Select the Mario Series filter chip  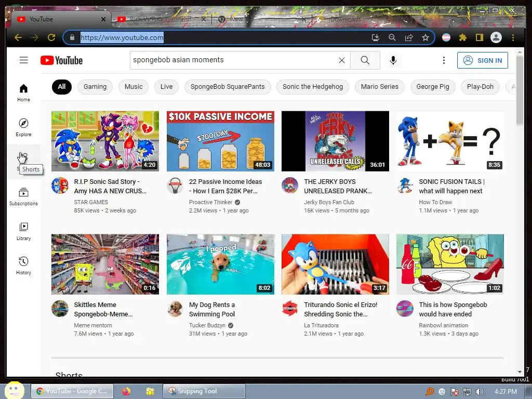tap(379, 87)
